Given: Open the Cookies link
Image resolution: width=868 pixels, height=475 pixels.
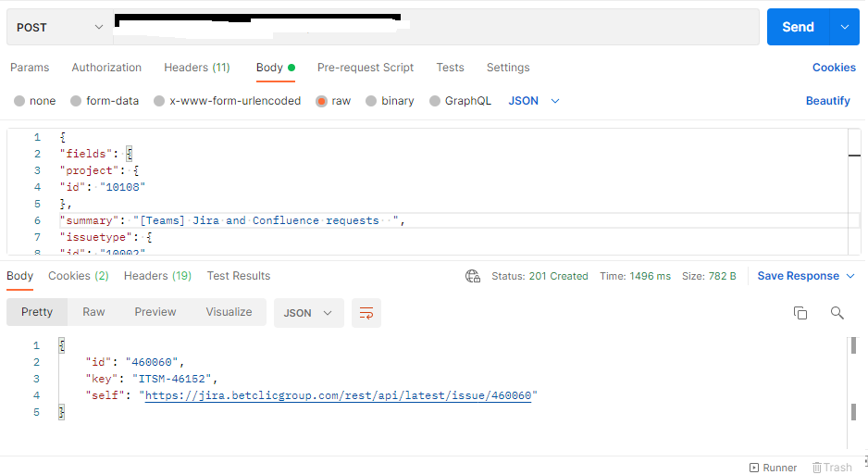Looking at the screenshot, I should 834,68.
